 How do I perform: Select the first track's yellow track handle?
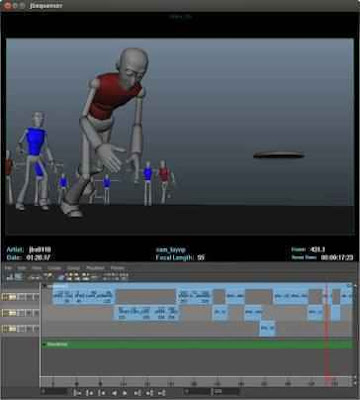[x=9, y=297]
